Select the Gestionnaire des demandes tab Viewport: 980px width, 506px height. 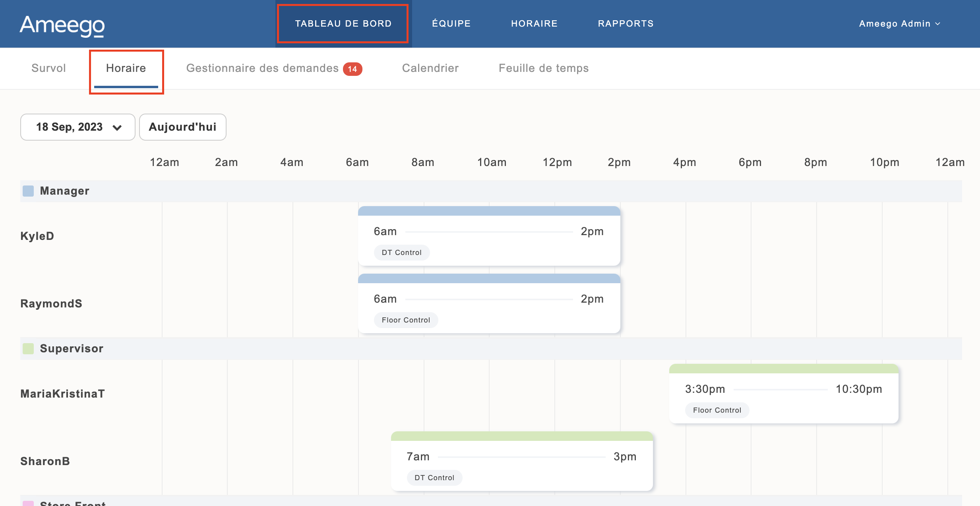[262, 68]
